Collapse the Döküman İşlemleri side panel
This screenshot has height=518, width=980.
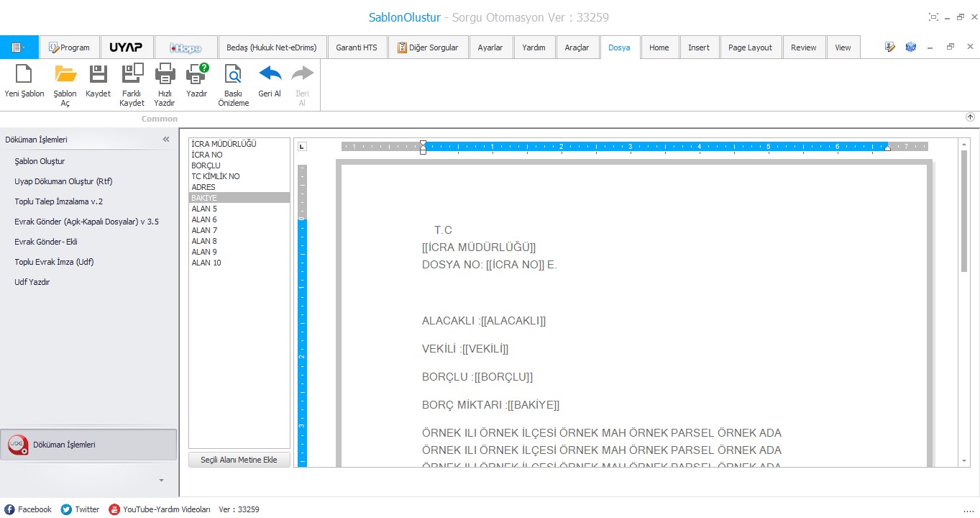166,140
